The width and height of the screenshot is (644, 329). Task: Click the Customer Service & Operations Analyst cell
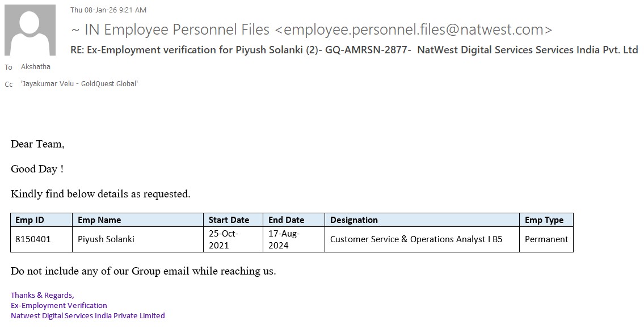click(x=416, y=239)
